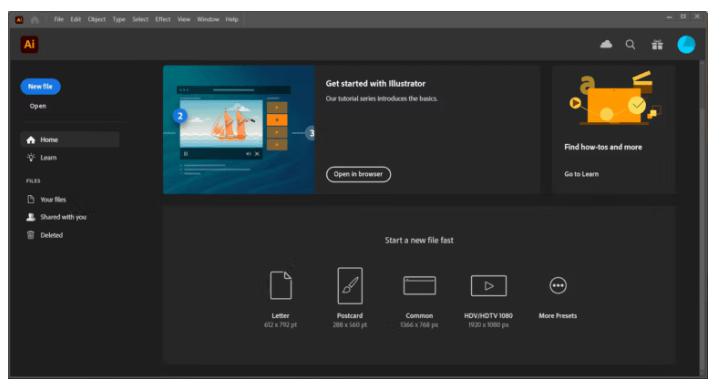
Task: Click Open in browser button
Action: (x=358, y=174)
